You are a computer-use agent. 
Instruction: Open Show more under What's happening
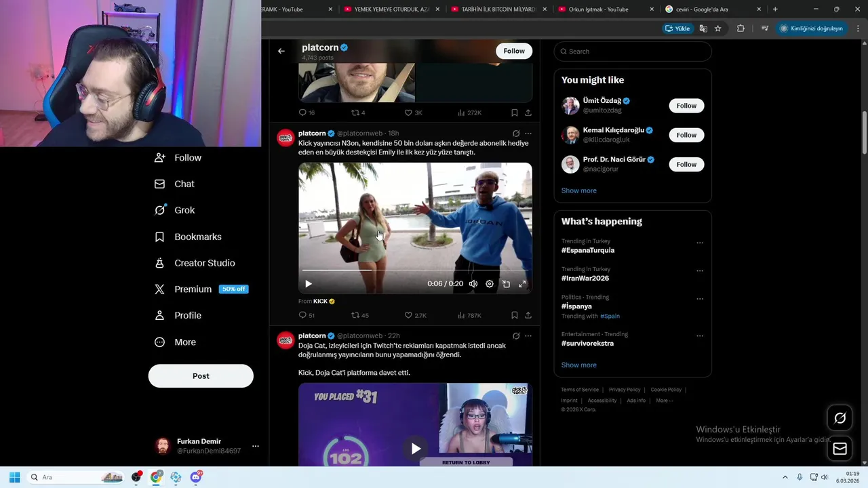(578, 365)
